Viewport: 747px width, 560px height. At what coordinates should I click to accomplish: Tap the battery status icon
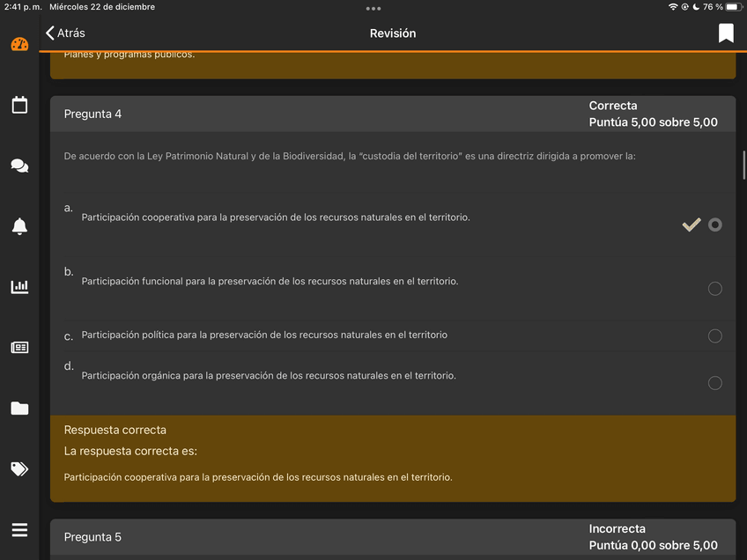(x=734, y=7)
